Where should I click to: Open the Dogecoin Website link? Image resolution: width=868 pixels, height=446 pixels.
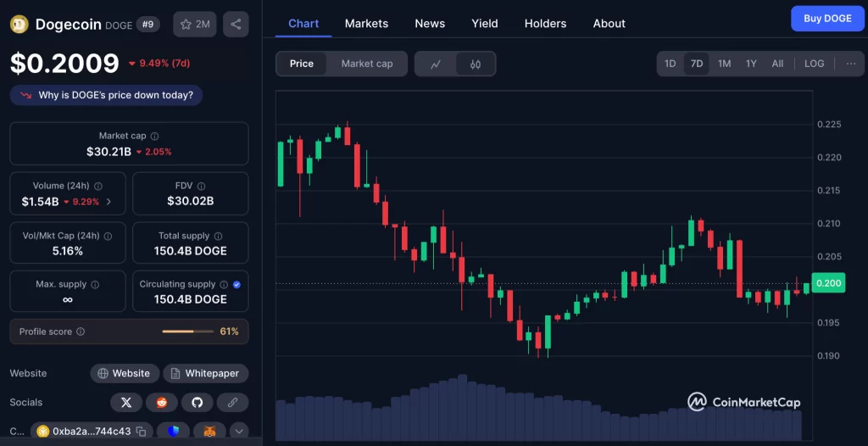(125, 373)
